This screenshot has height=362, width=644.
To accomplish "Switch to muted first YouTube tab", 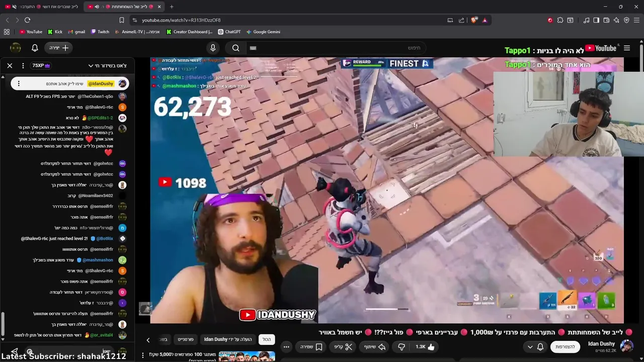I will 41,7.
